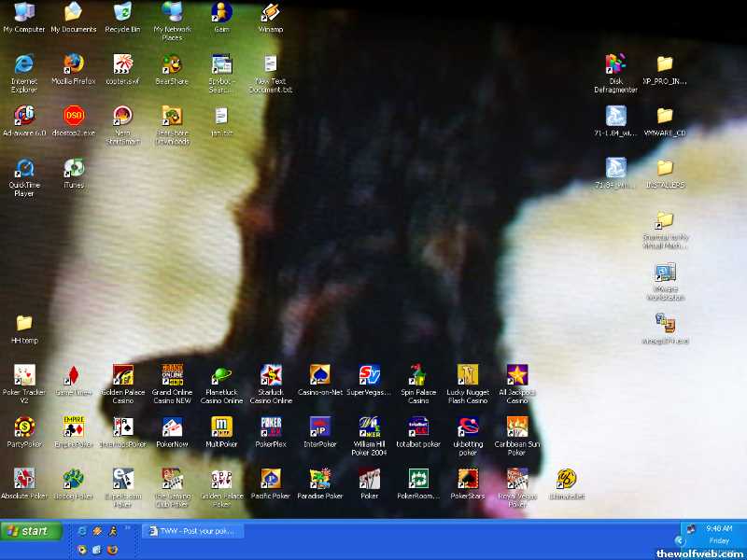The image size is (747, 560).
Task: Click the Internet Explorer Quick Launch icon
Action: pos(82,531)
